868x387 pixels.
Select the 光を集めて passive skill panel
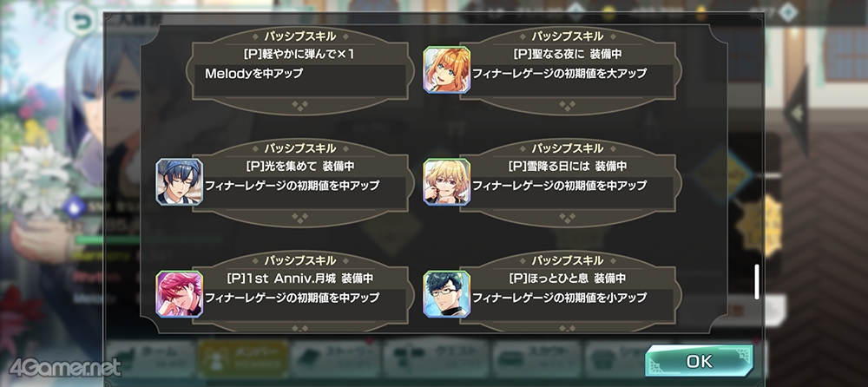[x=300, y=181]
